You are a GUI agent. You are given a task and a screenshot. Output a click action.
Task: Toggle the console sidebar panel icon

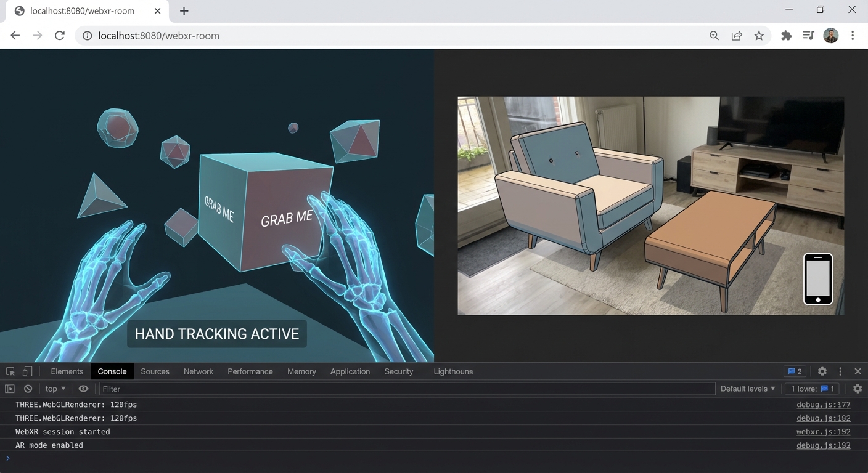tap(10, 389)
